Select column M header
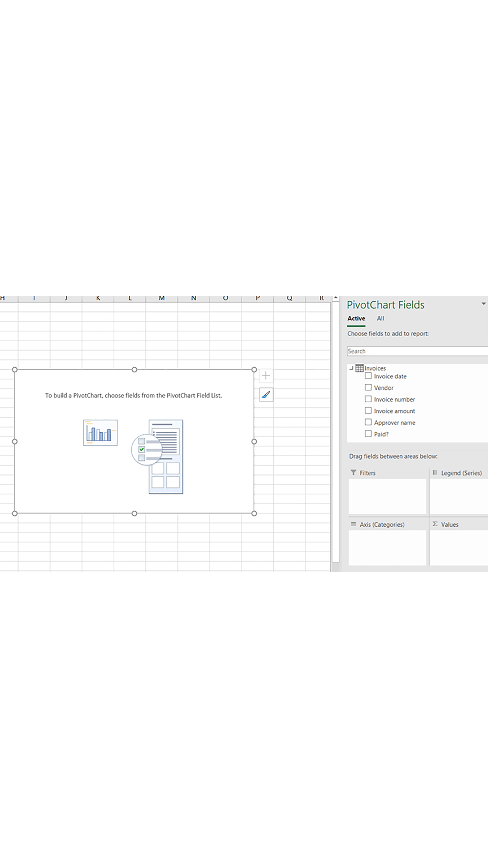This screenshot has width=488, height=868. (x=162, y=298)
